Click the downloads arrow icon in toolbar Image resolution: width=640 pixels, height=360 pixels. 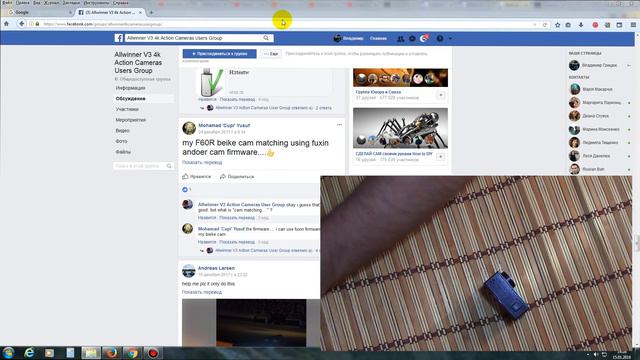[581, 25]
